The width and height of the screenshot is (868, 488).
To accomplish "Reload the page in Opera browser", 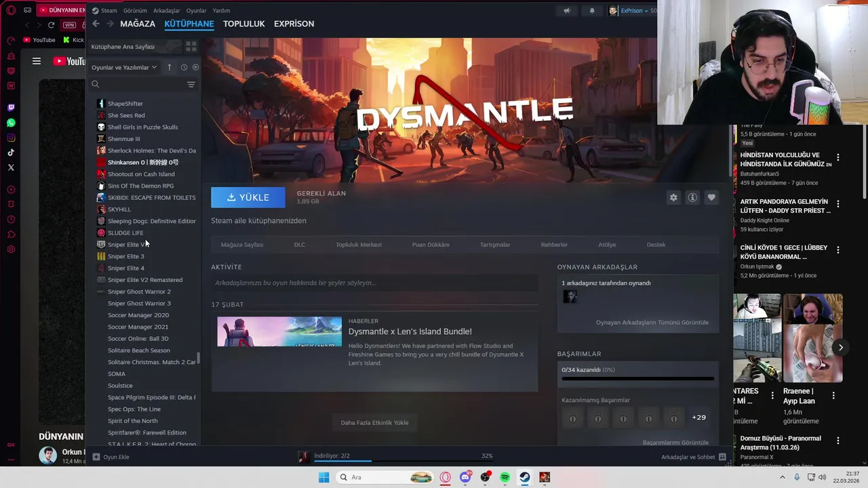I will [x=51, y=25].
